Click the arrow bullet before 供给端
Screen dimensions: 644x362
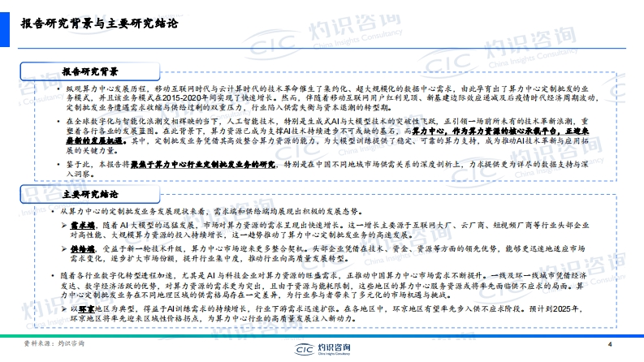(64, 248)
